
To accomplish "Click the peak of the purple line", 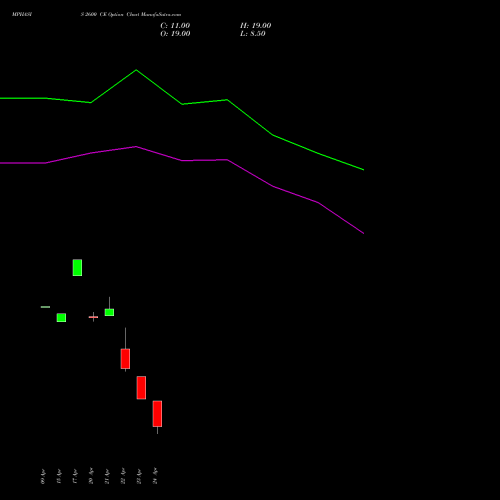I will coord(136,146).
